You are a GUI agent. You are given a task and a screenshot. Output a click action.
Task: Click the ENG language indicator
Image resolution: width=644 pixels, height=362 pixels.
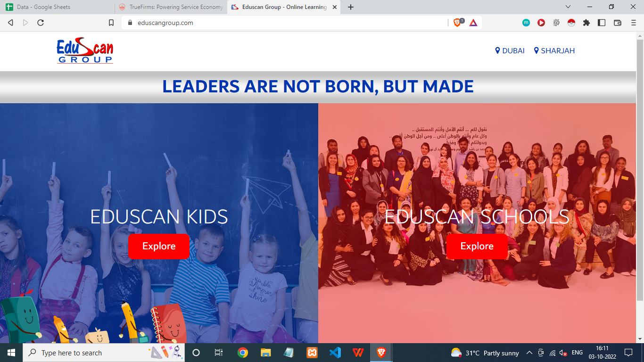(x=577, y=353)
